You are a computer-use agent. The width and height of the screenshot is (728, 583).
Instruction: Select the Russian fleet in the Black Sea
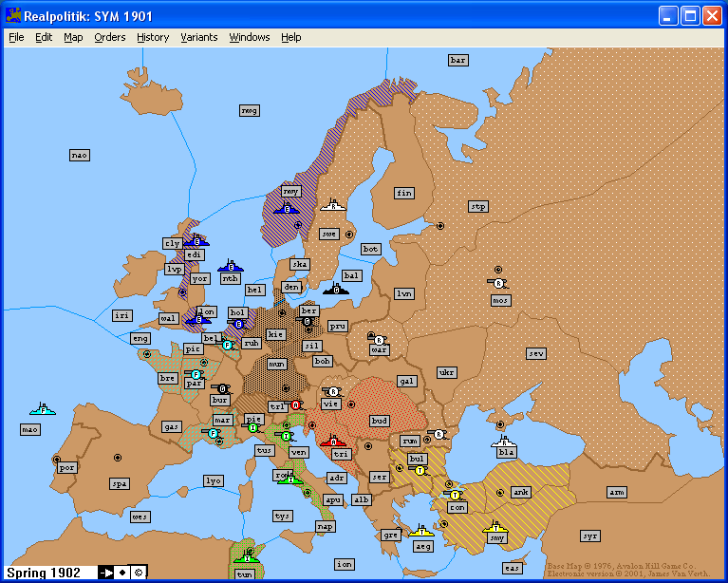coord(504,442)
